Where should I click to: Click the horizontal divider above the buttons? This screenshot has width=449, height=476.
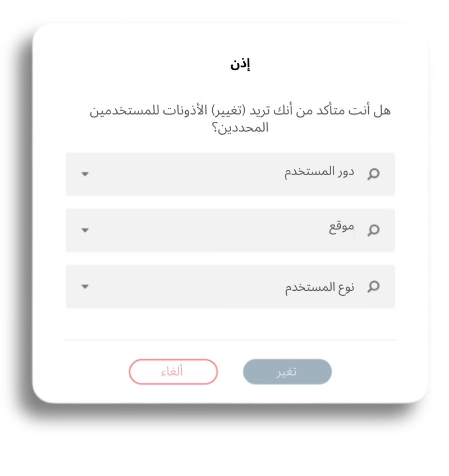(x=230, y=340)
